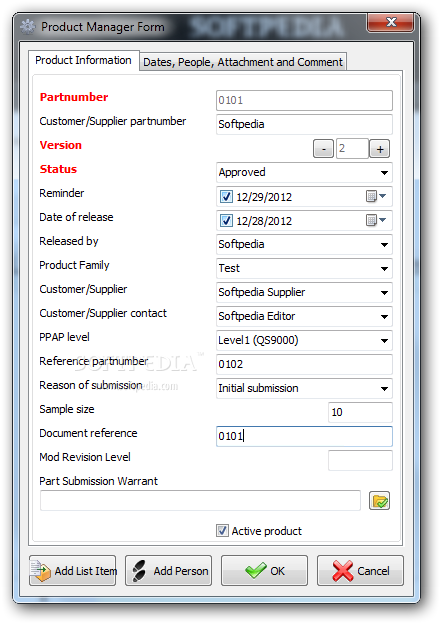441x624 pixels.
Task: Expand Customer/Supplier dropdown showing Softpedia Supplier
Action: click(x=304, y=292)
